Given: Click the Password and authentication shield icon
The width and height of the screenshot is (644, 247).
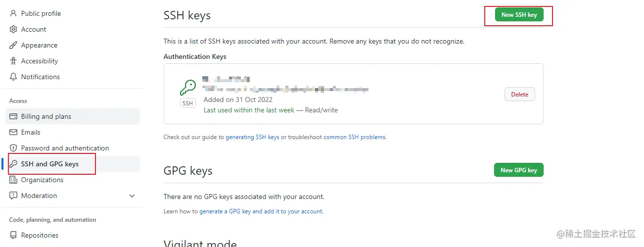Looking at the screenshot, I should 13,148.
